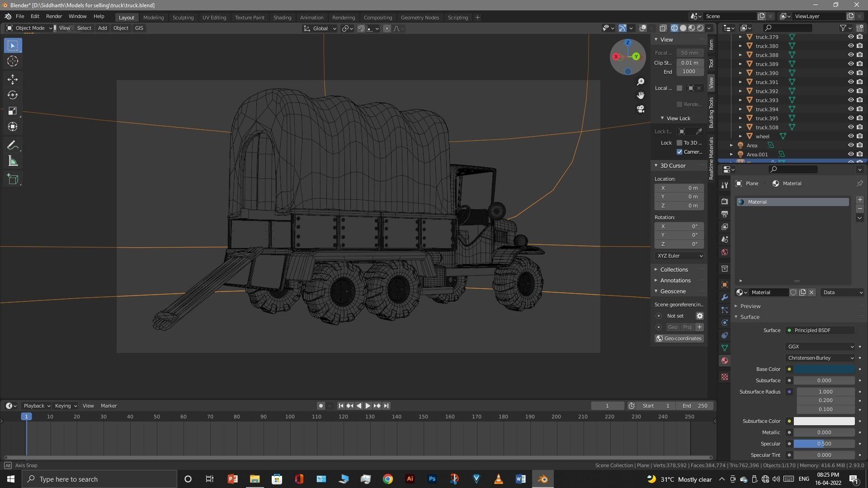
Task: Expand the Collections panel
Action: (x=674, y=270)
